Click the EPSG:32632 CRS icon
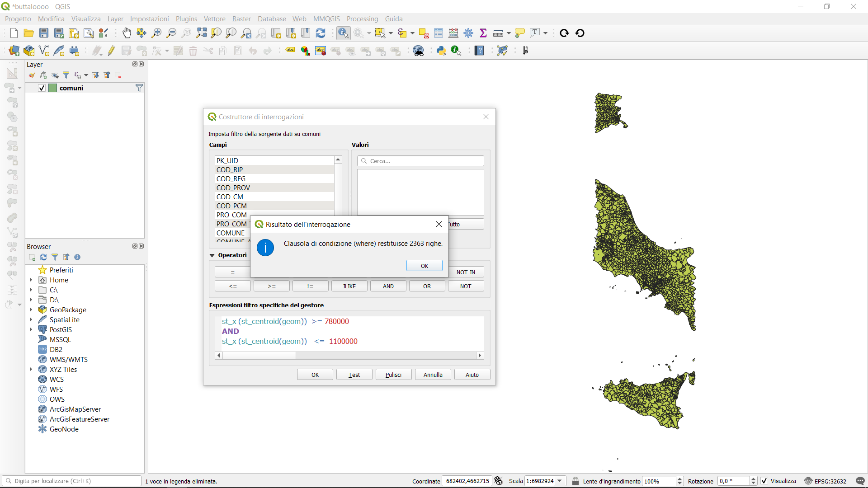Screen dimensions: 868x488 808,481
